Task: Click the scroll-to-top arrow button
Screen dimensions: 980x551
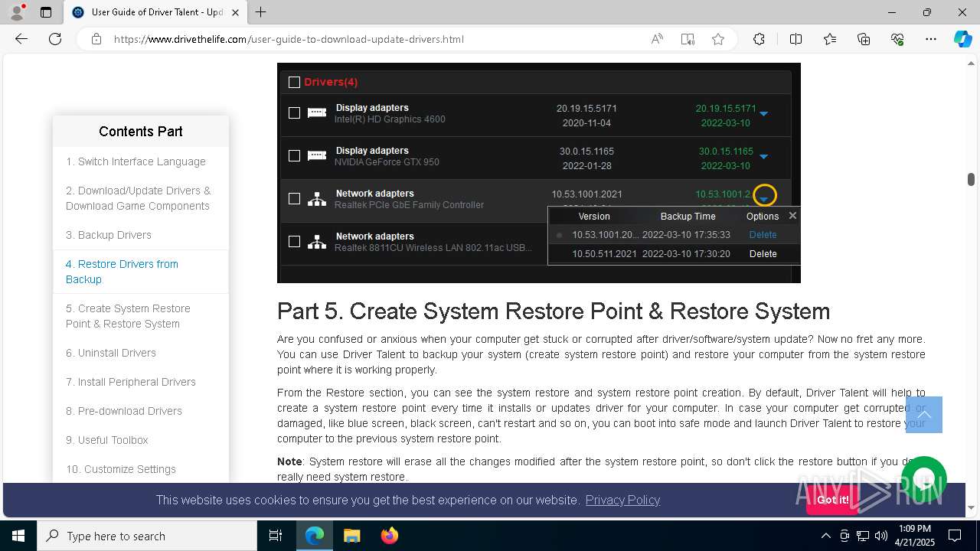Action: [924, 415]
